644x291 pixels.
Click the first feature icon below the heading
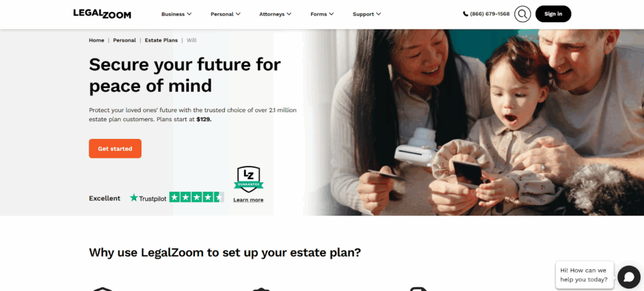[103, 289]
